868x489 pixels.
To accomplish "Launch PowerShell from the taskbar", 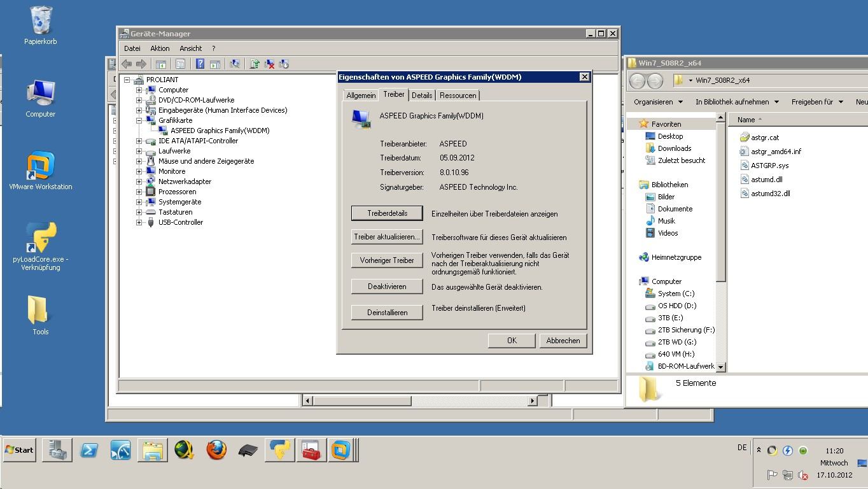I will point(88,450).
